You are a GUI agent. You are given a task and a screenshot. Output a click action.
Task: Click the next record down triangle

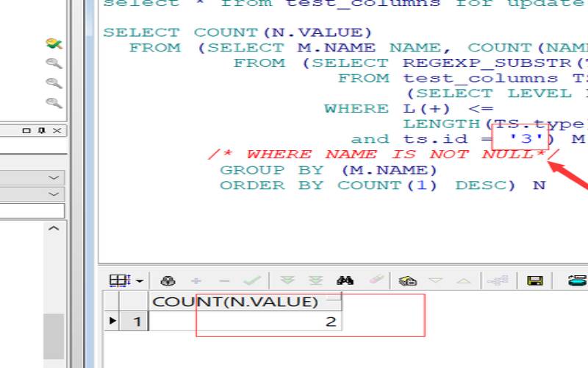435,280
